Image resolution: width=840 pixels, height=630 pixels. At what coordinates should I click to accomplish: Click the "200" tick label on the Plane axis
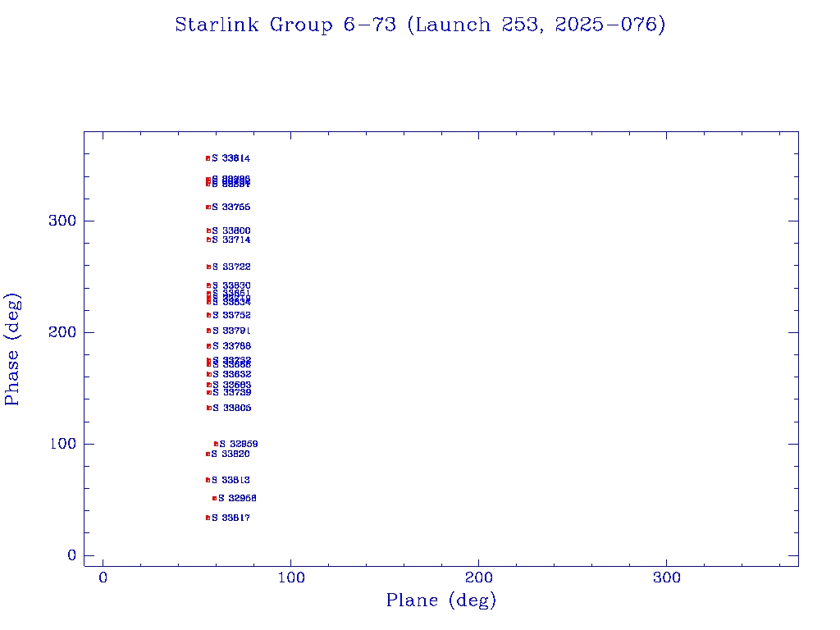tap(478, 578)
